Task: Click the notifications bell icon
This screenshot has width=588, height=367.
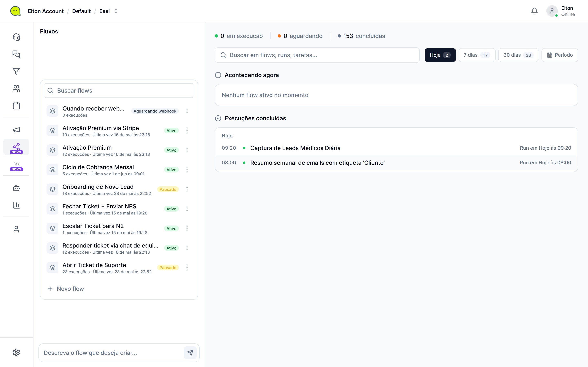Action: (x=534, y=11)
